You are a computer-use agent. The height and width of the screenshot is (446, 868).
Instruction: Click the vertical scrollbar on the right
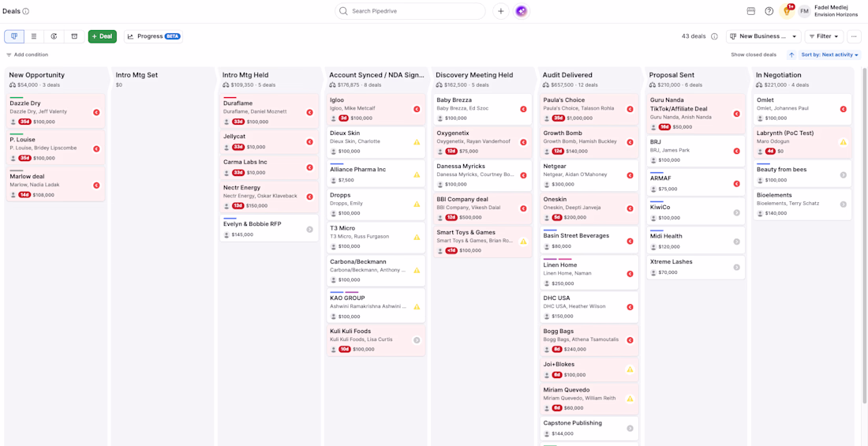(864, 235)
